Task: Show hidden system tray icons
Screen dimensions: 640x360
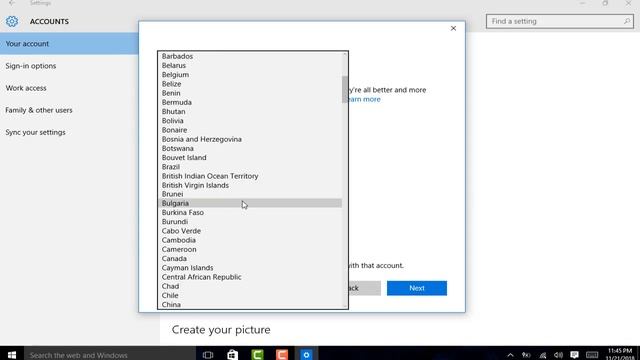Action: 510,355
